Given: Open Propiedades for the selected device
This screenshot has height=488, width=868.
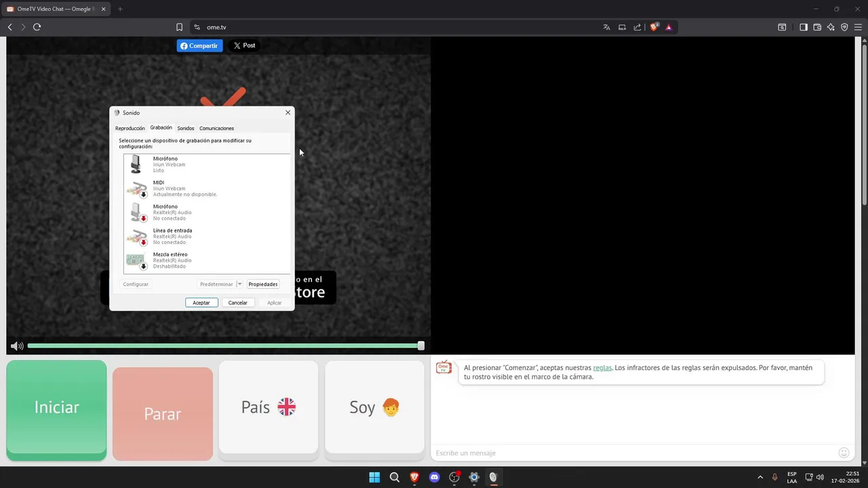Looking at the screenshot, I should (x=262, y=284).
